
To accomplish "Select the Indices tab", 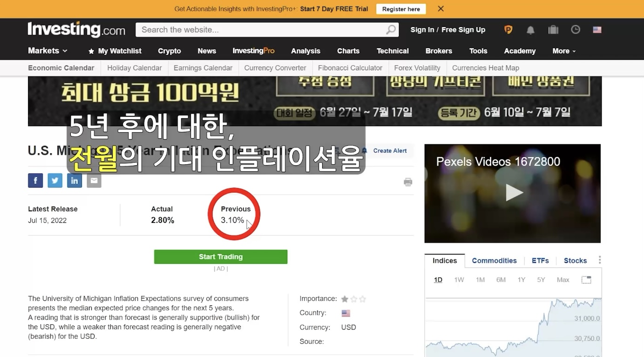I will pos(445,261).
